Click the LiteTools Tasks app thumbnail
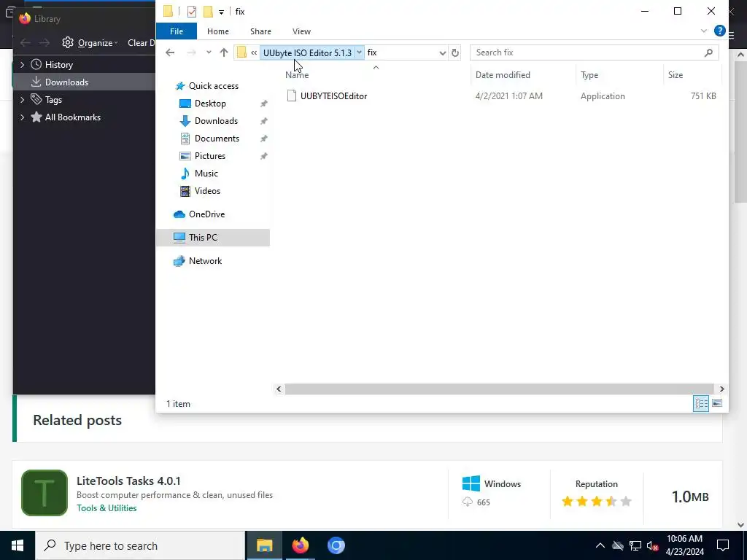 44,493
